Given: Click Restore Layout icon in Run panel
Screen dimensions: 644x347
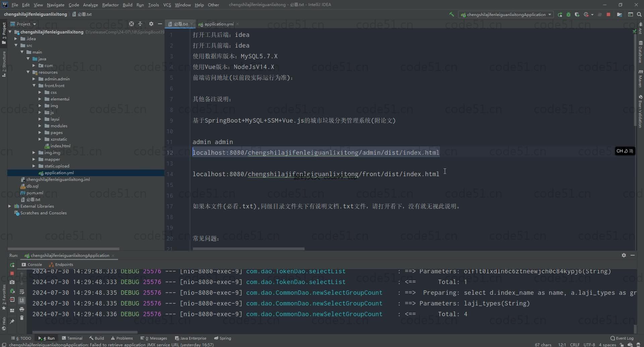Looking at the screenshot, I should pos(12,310).
